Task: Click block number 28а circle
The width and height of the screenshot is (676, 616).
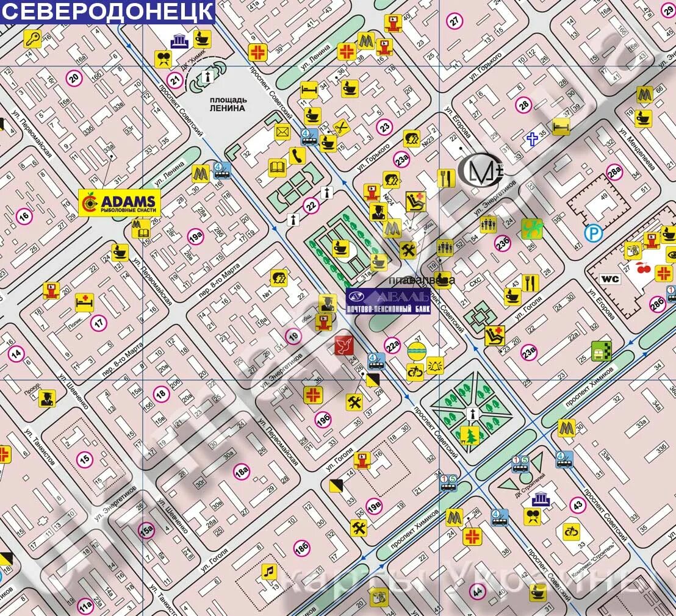Action: 614,171
